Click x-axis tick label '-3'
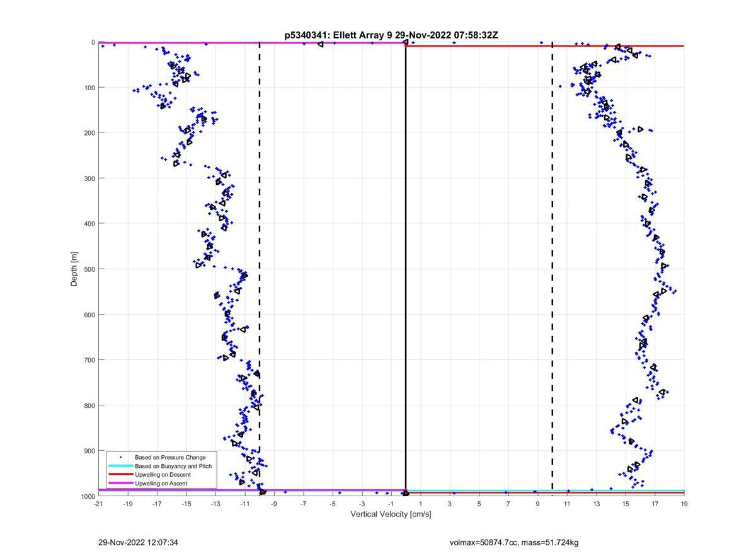Image resolution: width=756 pixels, height=558 pixels. coord(362,504)
